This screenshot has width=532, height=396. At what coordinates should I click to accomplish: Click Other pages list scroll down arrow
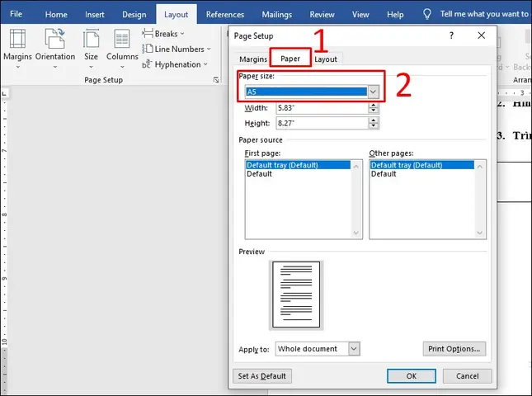[x=480, y=233]
